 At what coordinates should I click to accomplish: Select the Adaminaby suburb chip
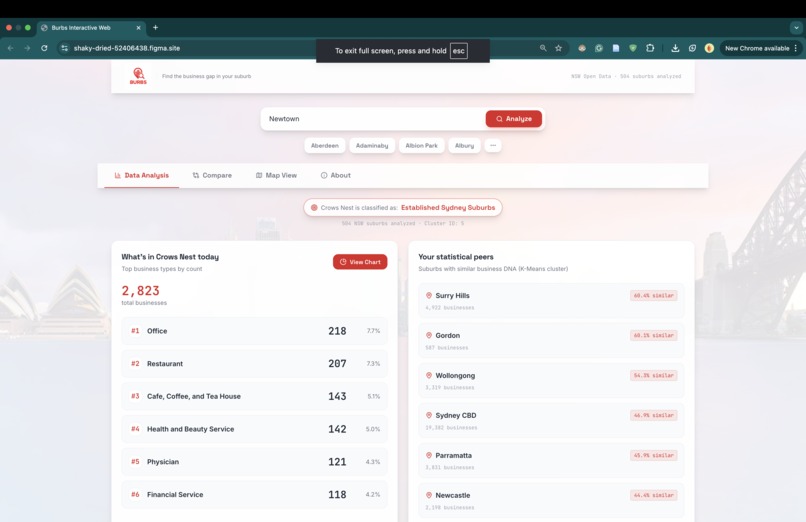point(372,146)
